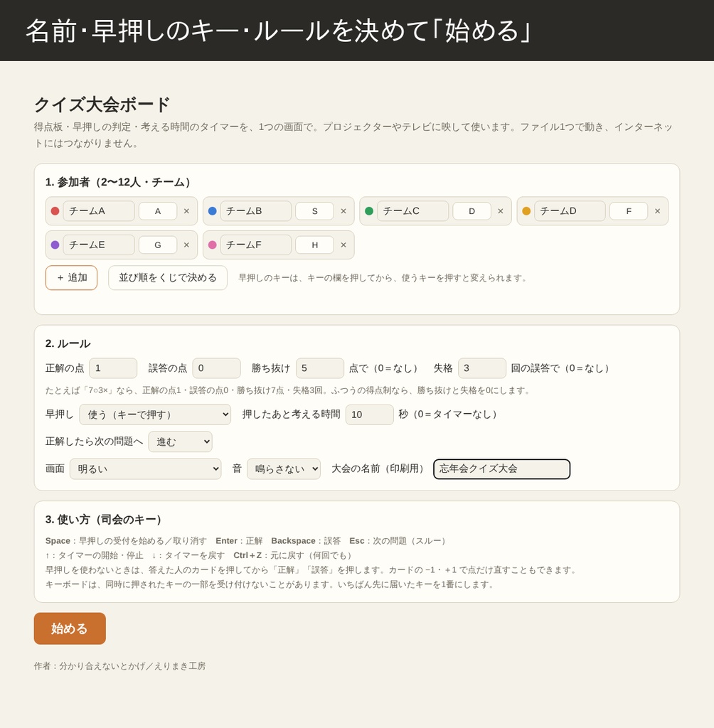Click the 作者 credit line
The image size is (714, 728).
(120, 665)
